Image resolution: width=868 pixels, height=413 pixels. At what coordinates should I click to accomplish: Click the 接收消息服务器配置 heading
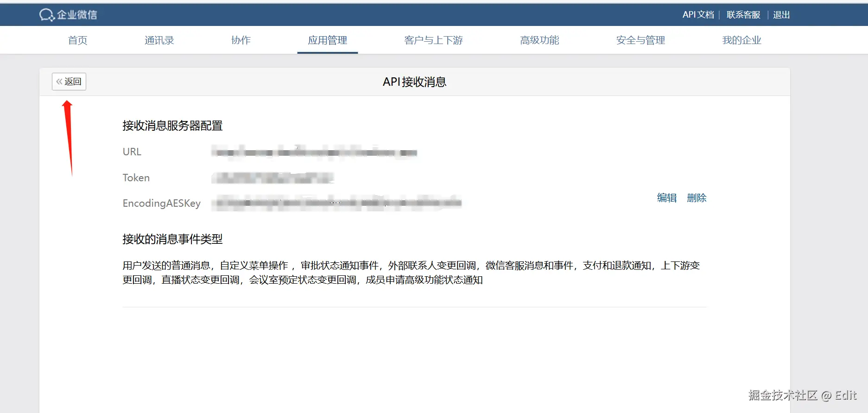(x=172, y=126)
